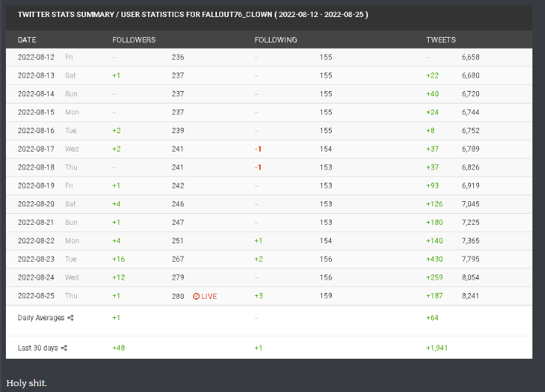Click tweet total 7,795
This screenshot has height=392, width=545.
(x=471, y=260)
